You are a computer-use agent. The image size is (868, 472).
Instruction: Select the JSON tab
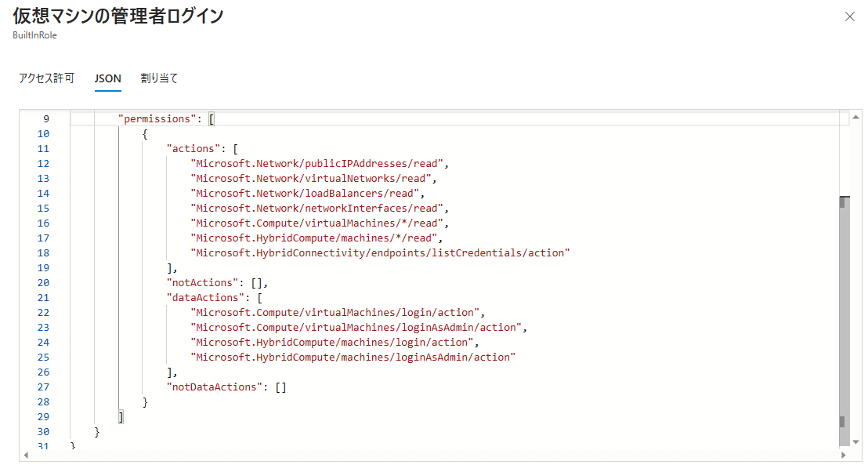(x=107, y=78)
